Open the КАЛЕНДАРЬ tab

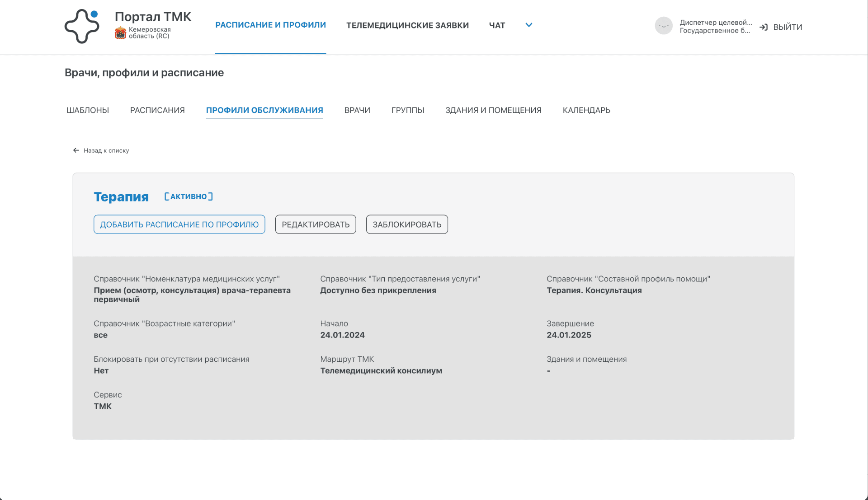tap(586, 110)
